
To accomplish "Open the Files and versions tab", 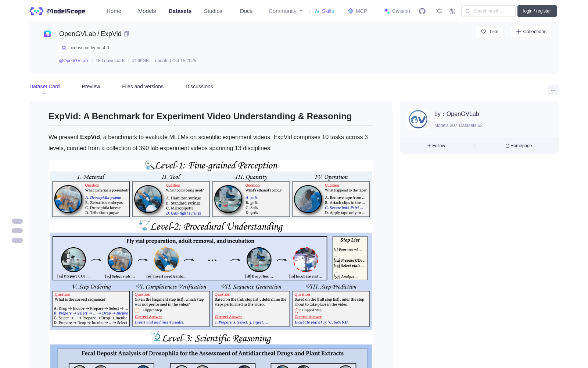I will pyautogui.click(x=143, y=86).
